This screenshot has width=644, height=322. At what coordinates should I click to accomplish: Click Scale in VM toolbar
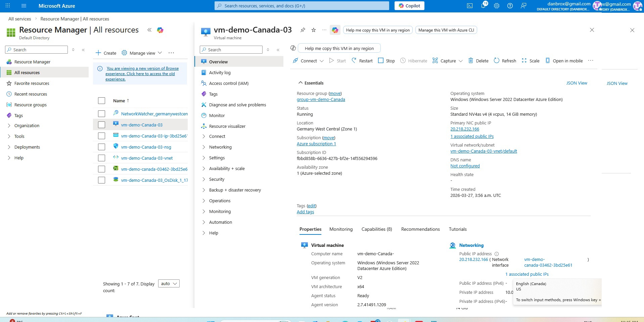click(x=531, y=61)
